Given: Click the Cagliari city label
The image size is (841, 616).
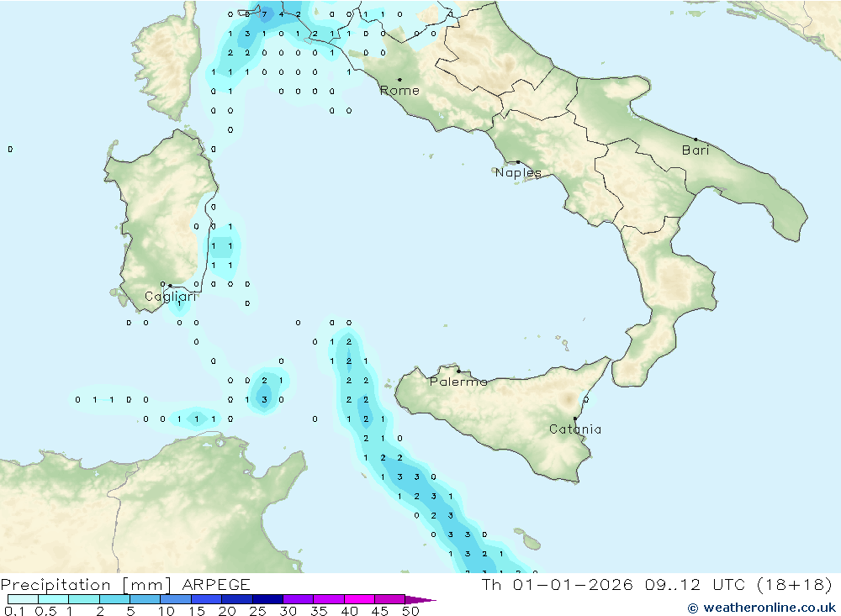Looking at the screenshot, I should [x=171, y=297].
